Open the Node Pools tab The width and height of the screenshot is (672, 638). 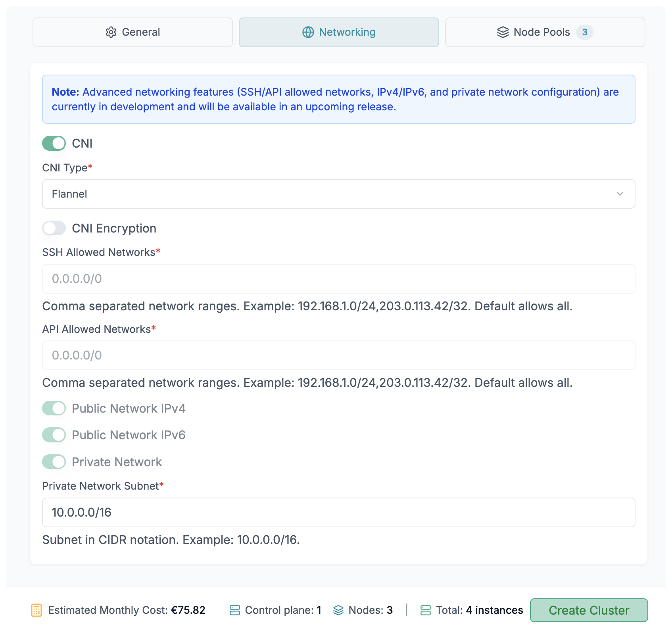[545, 32]
